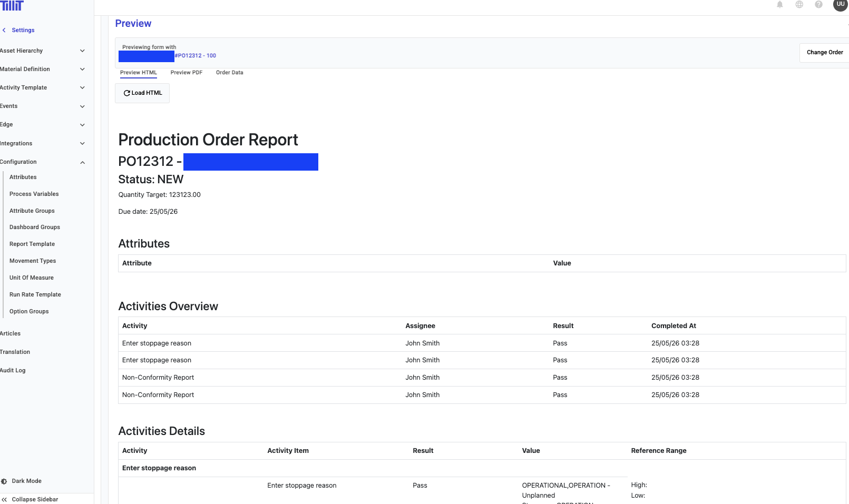
Task: Switch to the Order Data tab
Action: 230,73
